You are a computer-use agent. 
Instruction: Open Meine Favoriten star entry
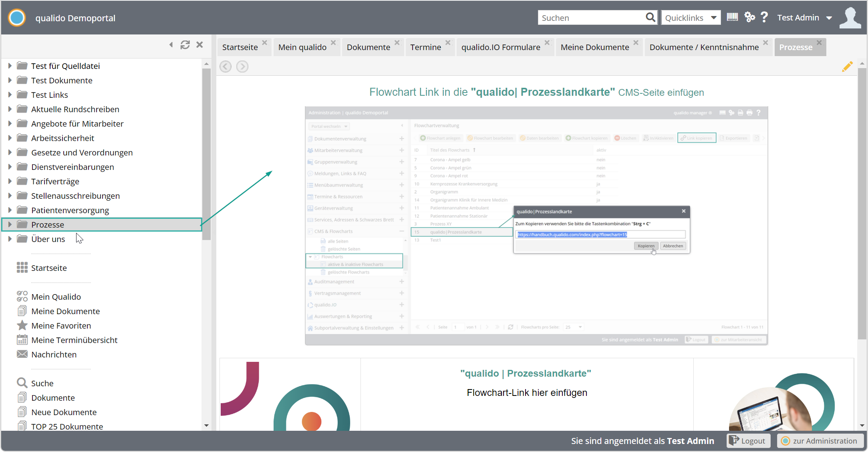[54, 325]
